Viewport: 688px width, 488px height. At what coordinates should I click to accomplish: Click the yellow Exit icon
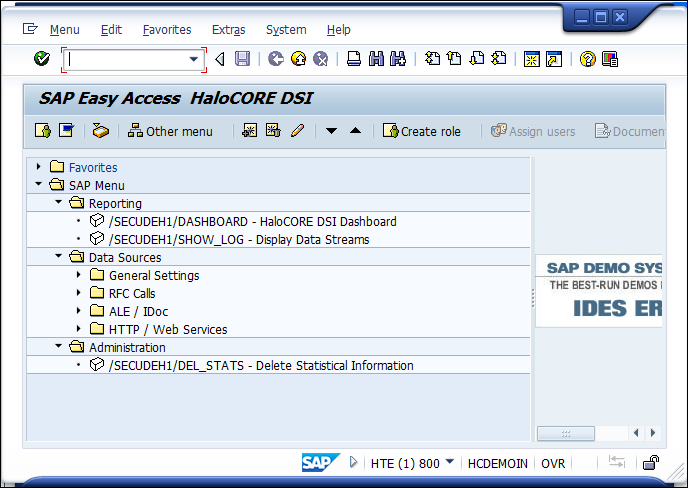click(x=298, y=58)
